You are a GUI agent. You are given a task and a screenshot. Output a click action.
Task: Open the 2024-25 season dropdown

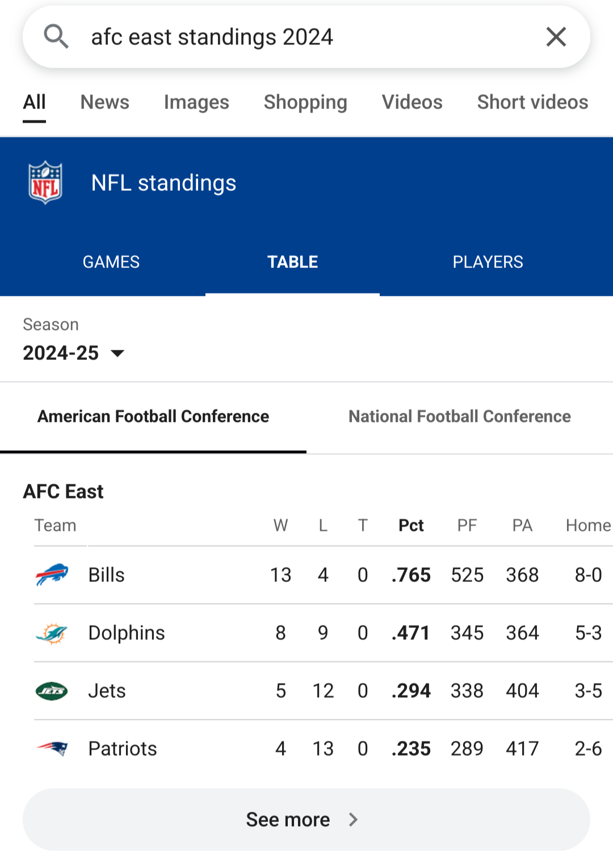pyautogui.click(x=73, y=353)
